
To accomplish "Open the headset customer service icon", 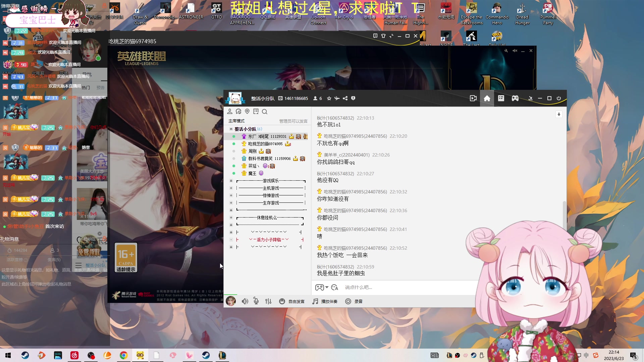I will pos(238,111).
